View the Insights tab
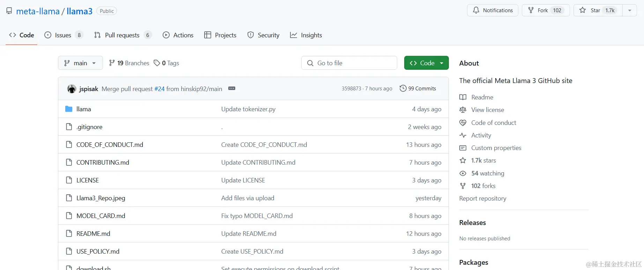644x270 pixels. (x=306, y=35)
